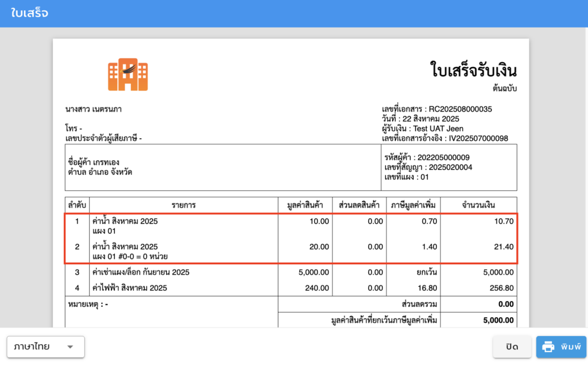588x366 pixels.
Task: Click product value 240.00
Action: tap(317, 288)
